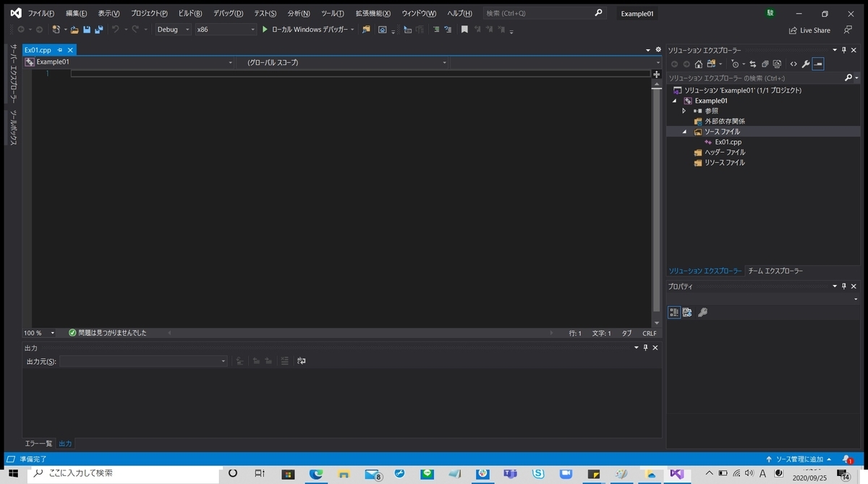Open the ツールボックス side tab
868x484 pixels.
12,128
